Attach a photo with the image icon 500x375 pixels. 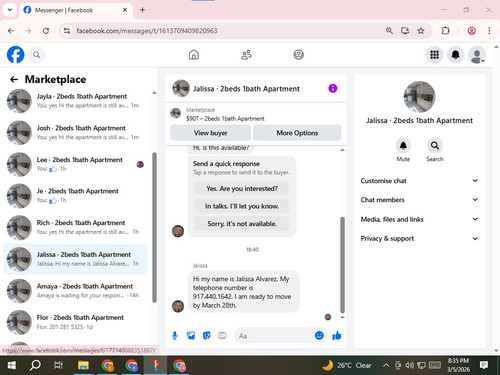tap(191, 336)
